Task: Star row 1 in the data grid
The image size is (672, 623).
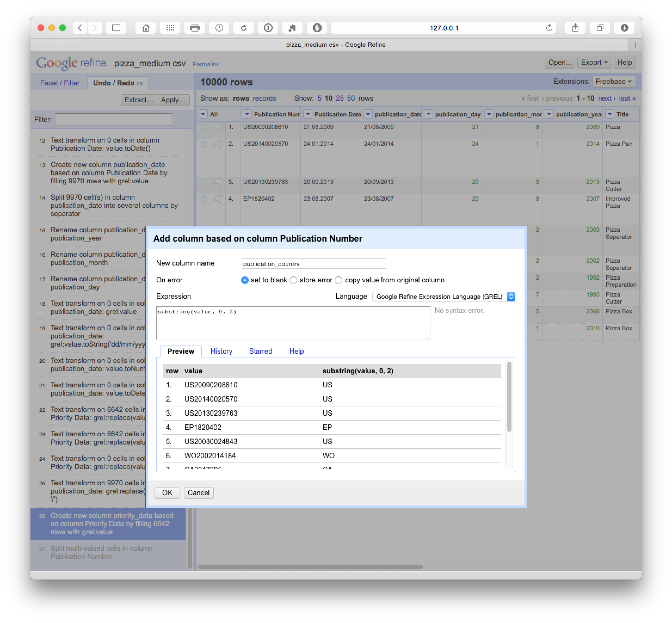Action: click(203, 127)
